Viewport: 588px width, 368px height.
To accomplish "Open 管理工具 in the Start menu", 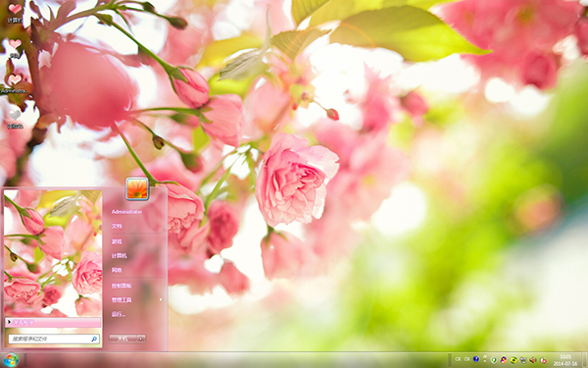I will click(x=122, y=300).
